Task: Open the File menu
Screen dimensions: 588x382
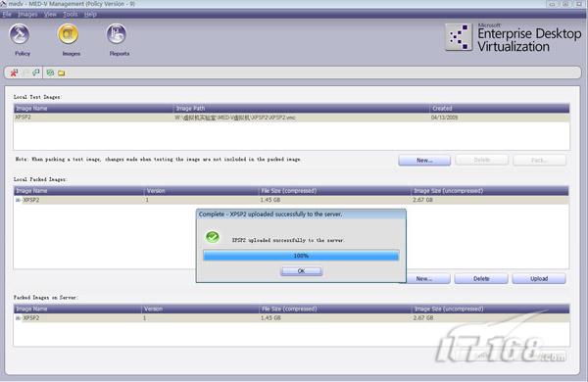Action: [x=7, y=15]
